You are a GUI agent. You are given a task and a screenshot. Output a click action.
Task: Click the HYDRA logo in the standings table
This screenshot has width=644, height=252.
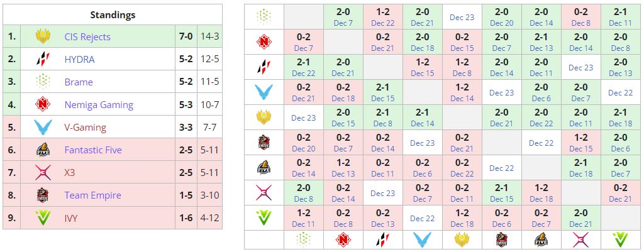(x=43, y=59)
